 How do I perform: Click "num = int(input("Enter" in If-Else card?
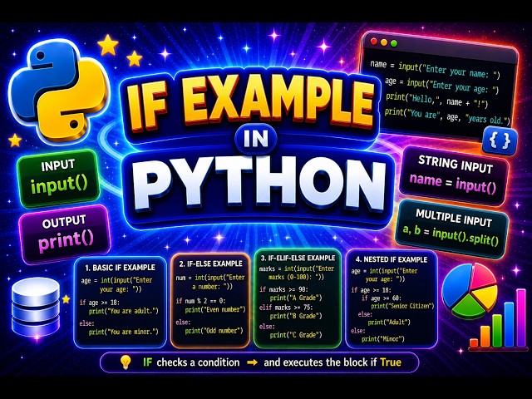[x=210, y=278]
